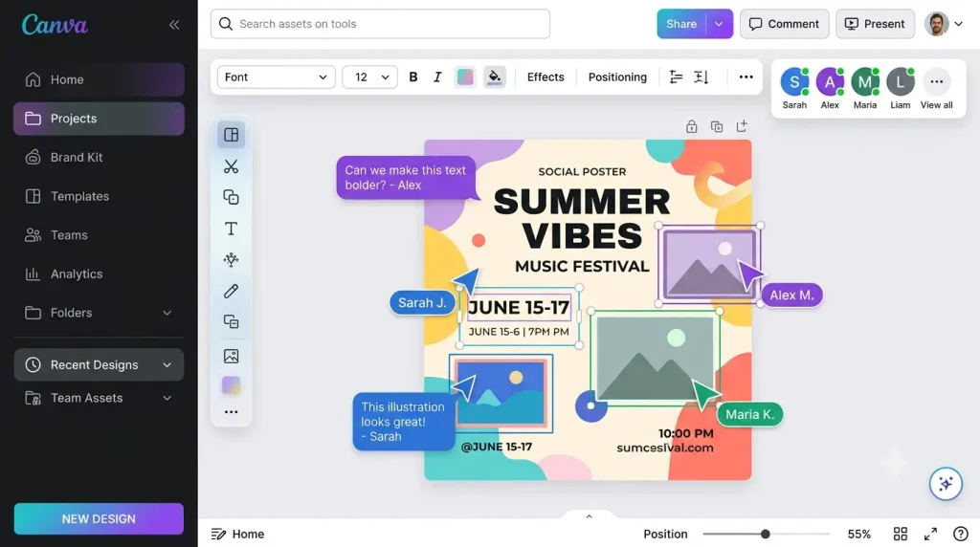Duplicate the page icon above canvas
Viewport: 980px width, 547px height.
pos(717,127)
